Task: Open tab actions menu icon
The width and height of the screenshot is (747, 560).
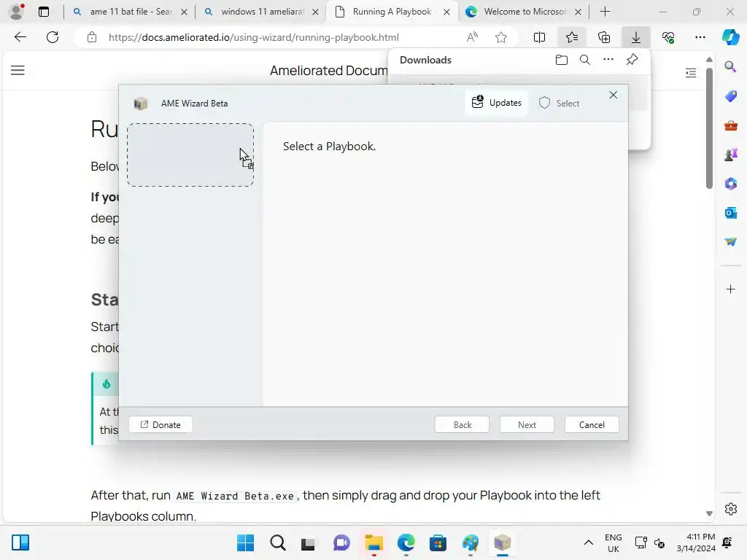Action: click(43, 12)
